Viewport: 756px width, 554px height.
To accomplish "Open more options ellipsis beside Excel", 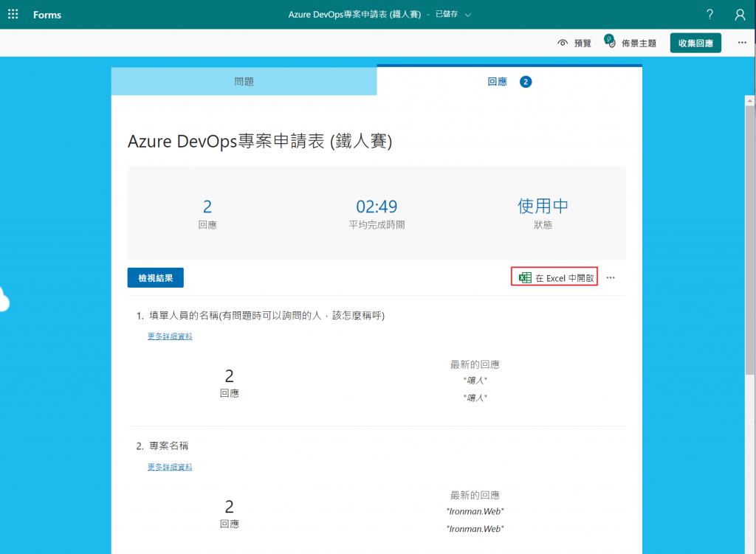I will point(611,277).
